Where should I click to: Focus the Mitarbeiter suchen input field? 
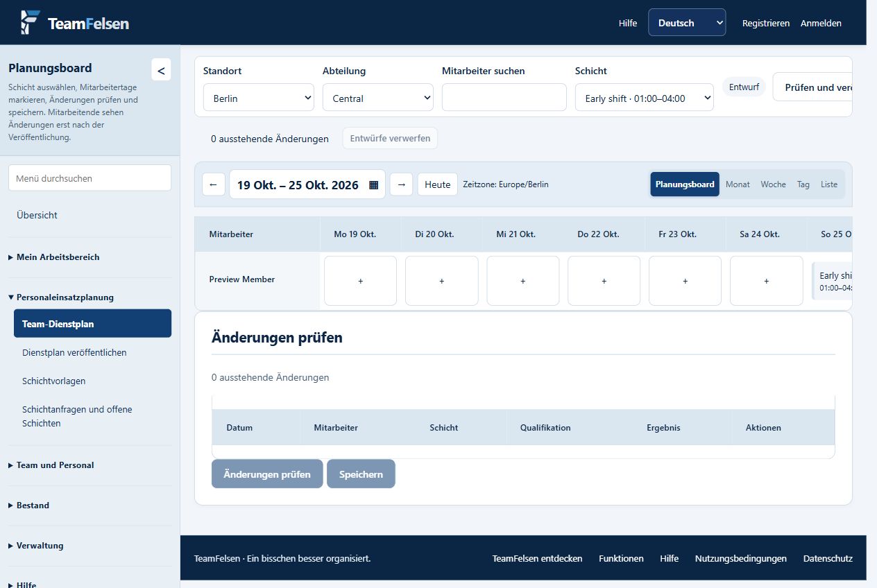(x=504, y=98)
